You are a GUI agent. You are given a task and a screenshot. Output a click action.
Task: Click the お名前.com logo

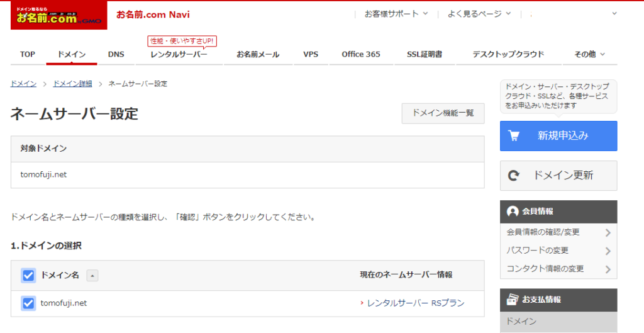(58, 15)
